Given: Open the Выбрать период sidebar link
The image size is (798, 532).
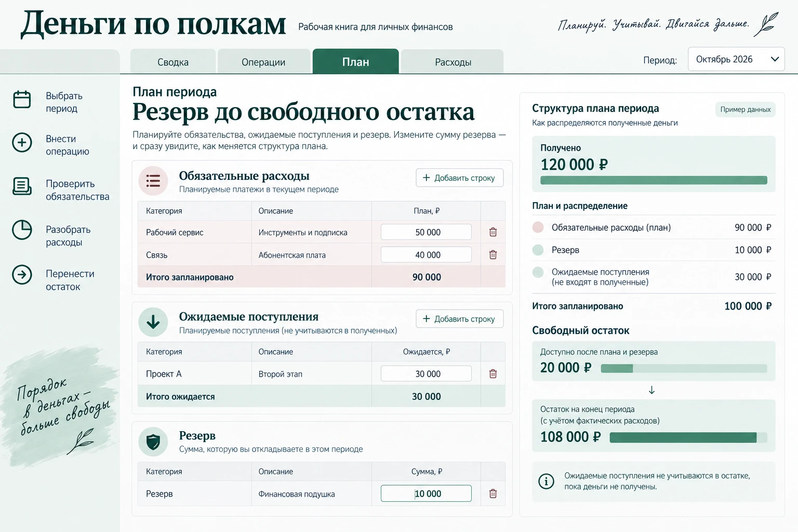Looking at the screenshot, I should 64,102.
